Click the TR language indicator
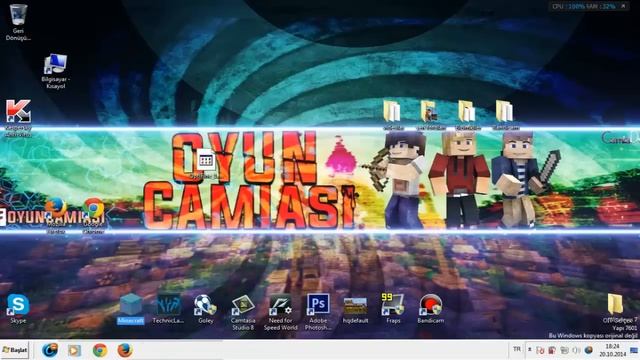The height and width of the screenshot is (360, 640). point(517,349)
